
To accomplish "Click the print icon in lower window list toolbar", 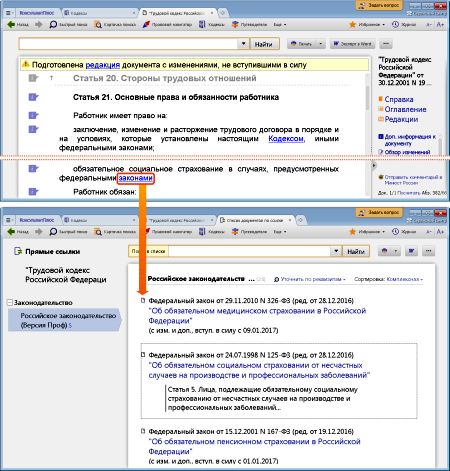I will point(384,251).
